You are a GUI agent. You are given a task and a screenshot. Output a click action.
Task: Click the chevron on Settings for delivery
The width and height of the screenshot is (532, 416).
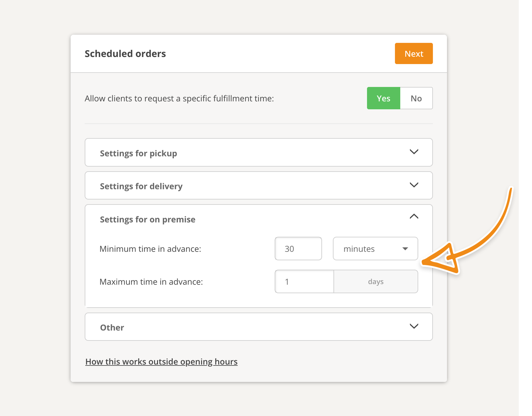click(414, 185)
